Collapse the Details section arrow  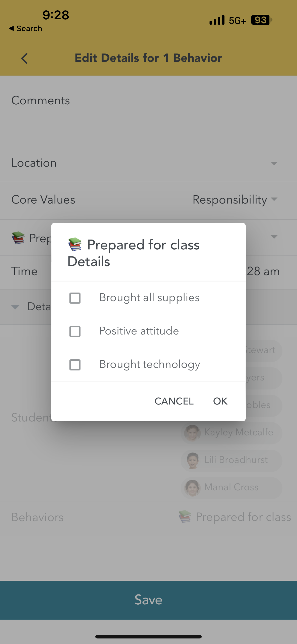(15, 307)
